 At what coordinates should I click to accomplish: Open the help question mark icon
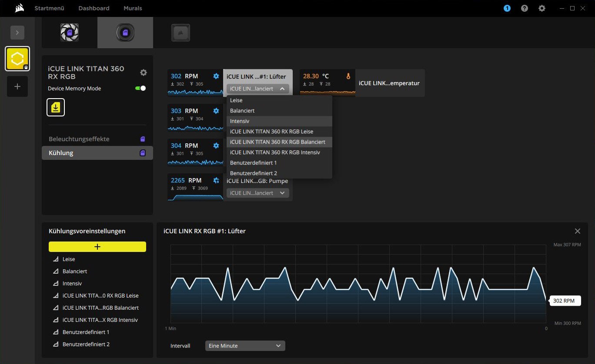(x=525, y=8)
